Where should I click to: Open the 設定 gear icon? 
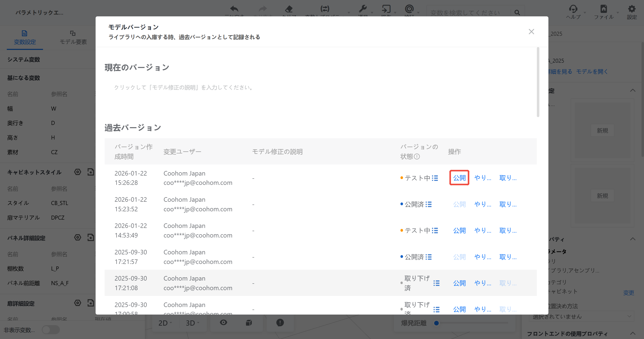click(x=632, y=9)
